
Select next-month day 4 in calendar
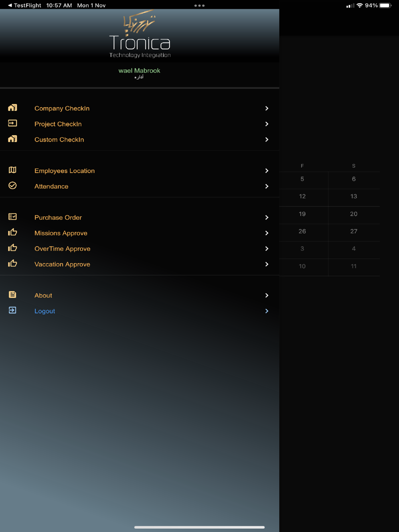(x=354, y=248)
